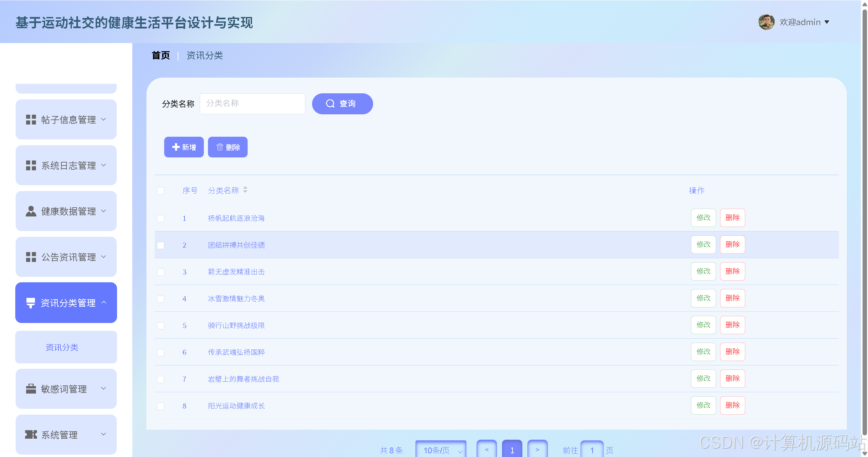Image resolution: width=868 pixels, height=457 pixels.
Task: Click 删除 for 团结拼搏共创佳绩
Action: tap(732, 245)
